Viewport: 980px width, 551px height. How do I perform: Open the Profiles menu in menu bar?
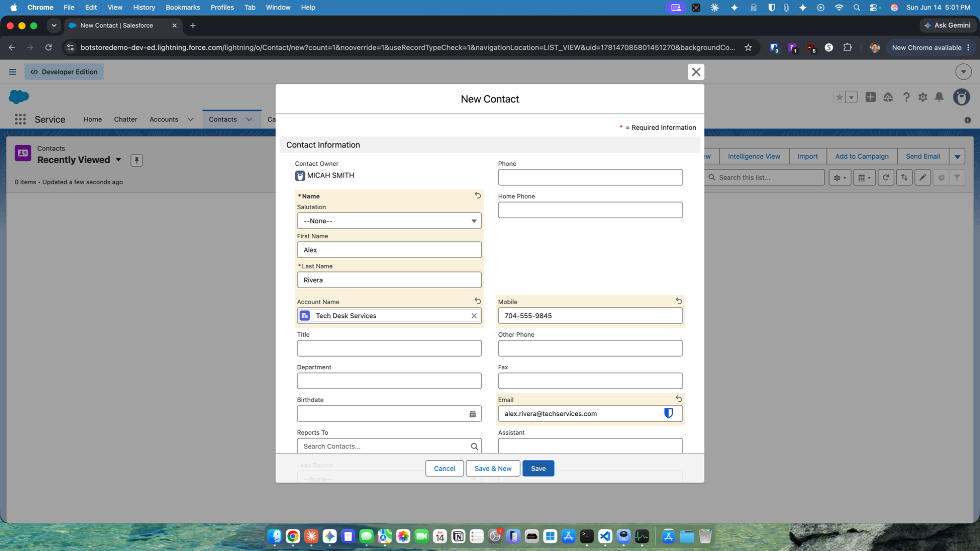[x=222, y=7]
